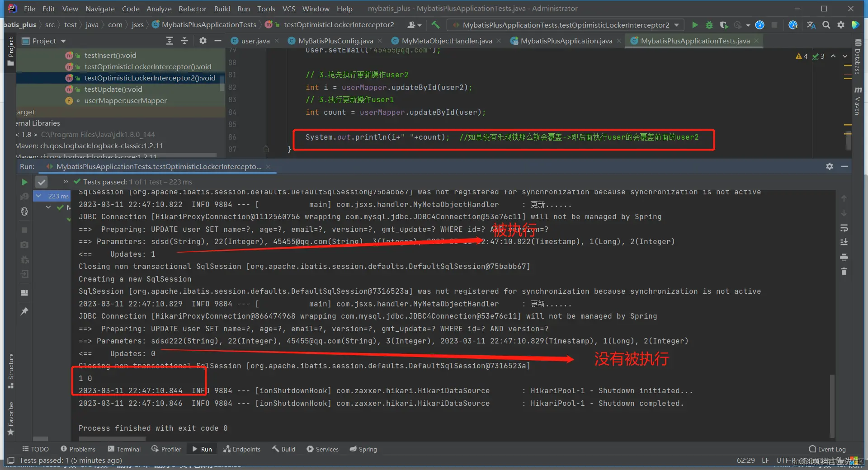Open the Services tool window
The image size is (868, 470).
point(322,449)
